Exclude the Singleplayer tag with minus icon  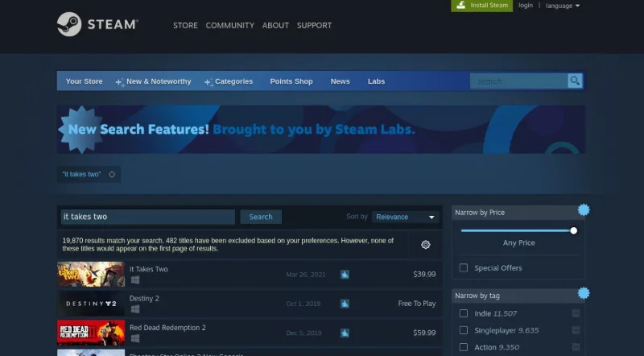(576, 330)
